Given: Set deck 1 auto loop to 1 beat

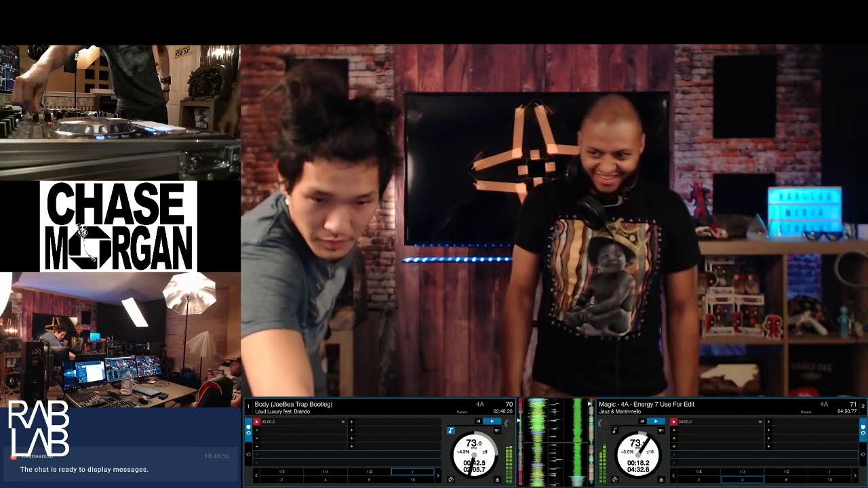Looking at the screenshot, I should tap(413, 472).
